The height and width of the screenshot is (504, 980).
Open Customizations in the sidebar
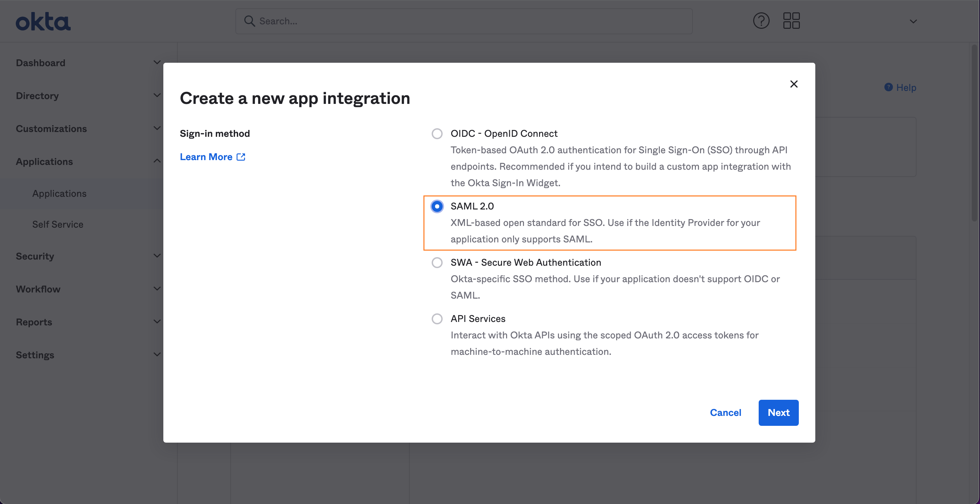click(51, 129)
